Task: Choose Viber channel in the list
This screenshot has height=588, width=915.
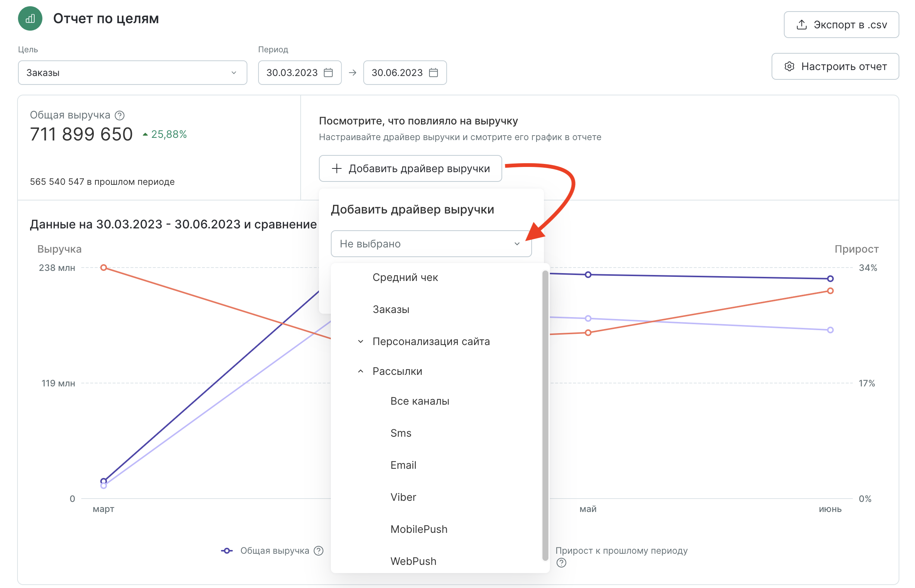Action: coord(403,497)
